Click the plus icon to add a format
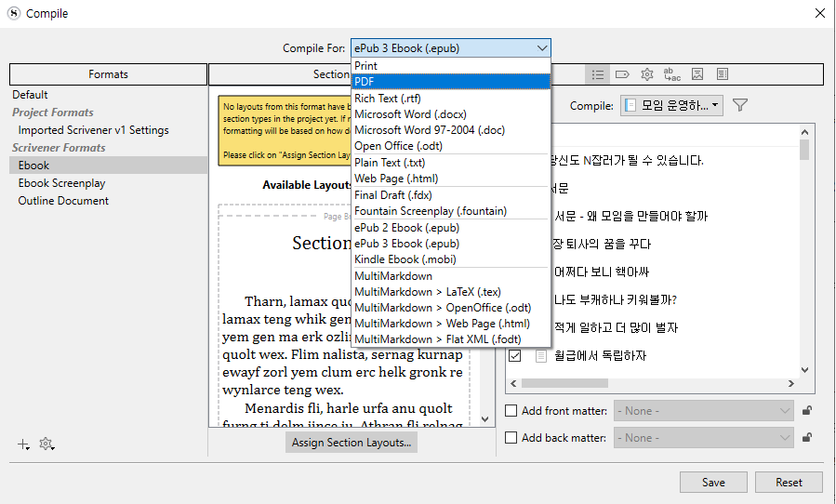Screen dimensions: 836x504 click(23, 444)
